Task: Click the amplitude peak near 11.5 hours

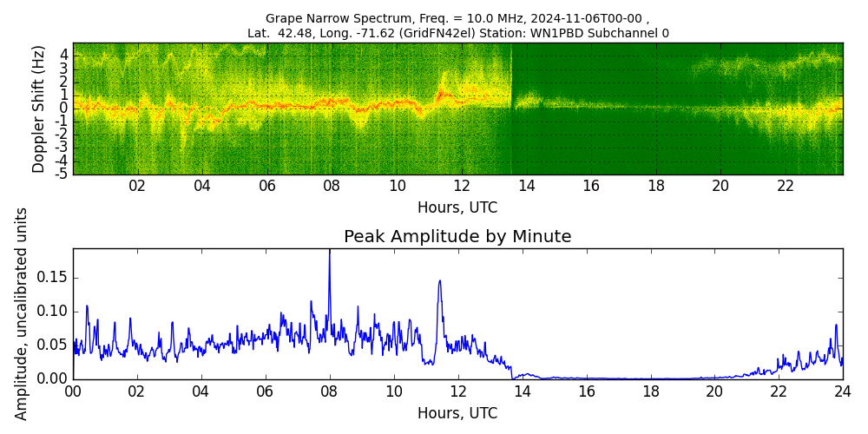Action: [440, 282]
